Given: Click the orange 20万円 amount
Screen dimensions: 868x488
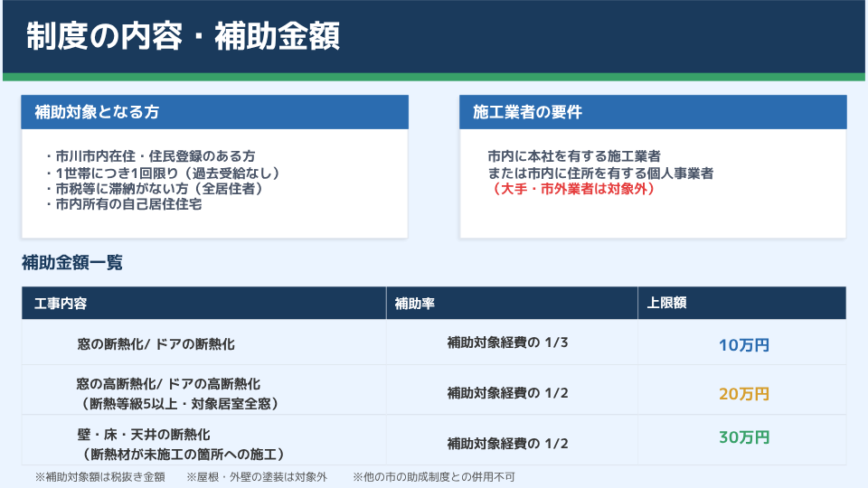Looking at the screenshot, I should coord(743,393).
